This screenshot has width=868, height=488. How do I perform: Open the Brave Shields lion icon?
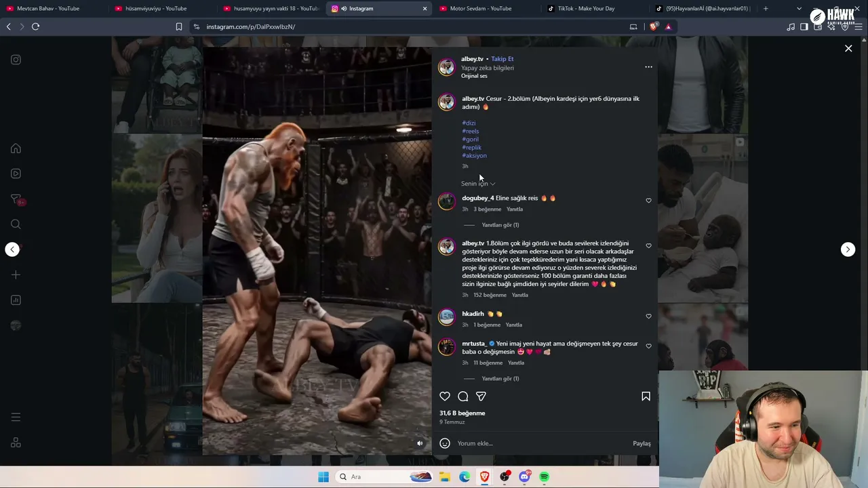click(654, 27)
